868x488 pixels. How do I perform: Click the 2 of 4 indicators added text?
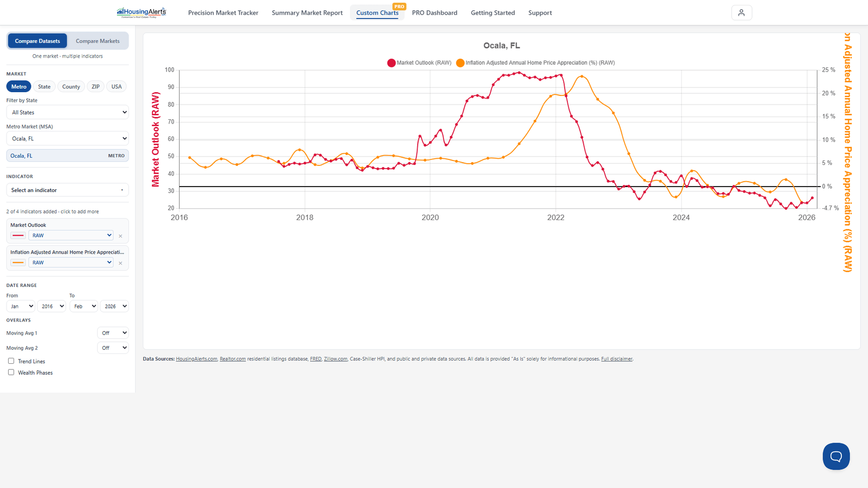point(53,211)
